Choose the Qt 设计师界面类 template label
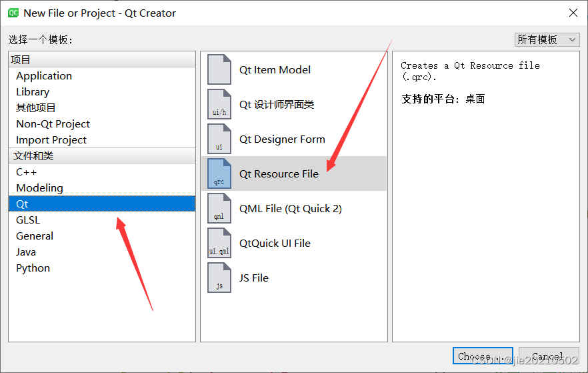The width and height of the screenshot is (588, 373). pos(277,104)
